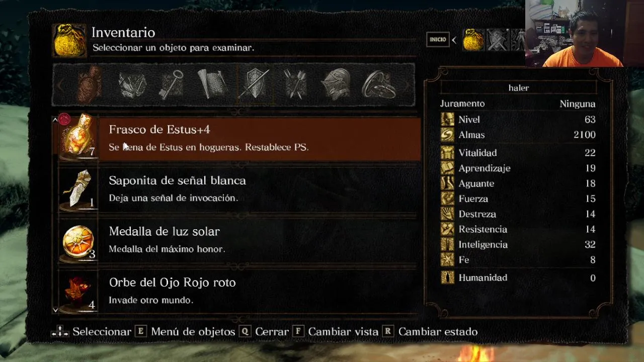Click Cambiar estado option

pos(438,332)
